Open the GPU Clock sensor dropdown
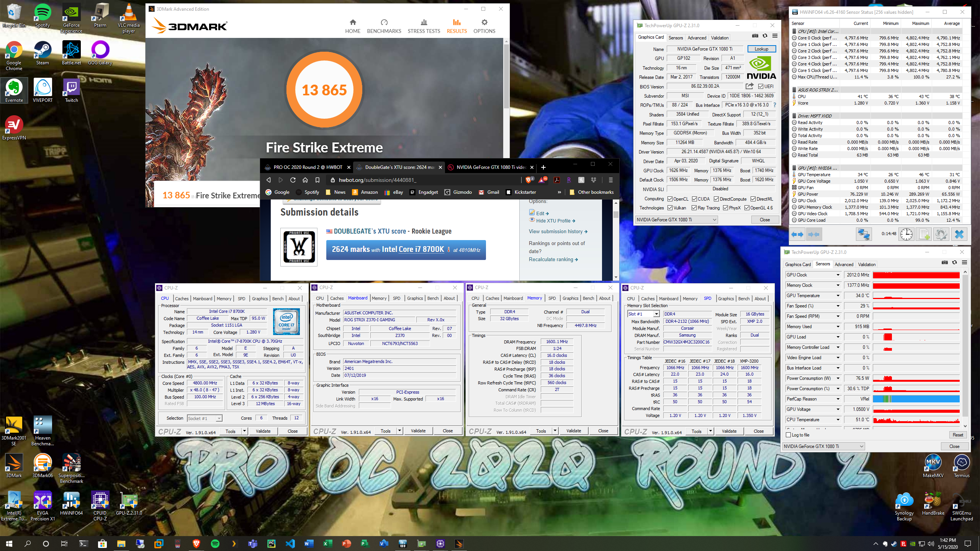Image resolution: width=980 pixels, height=551 pixels. click(838, 275)
